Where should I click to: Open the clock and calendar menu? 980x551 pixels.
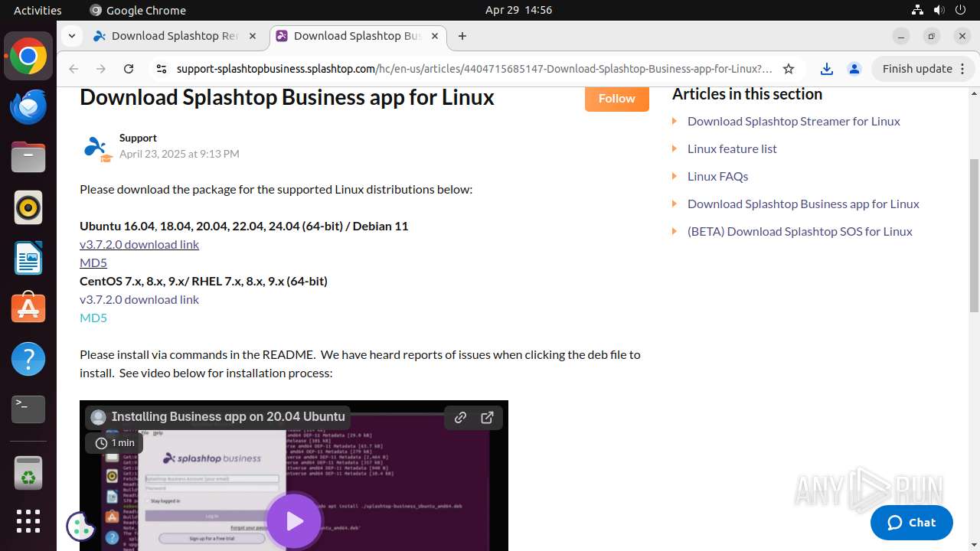(x=518, y=10)
